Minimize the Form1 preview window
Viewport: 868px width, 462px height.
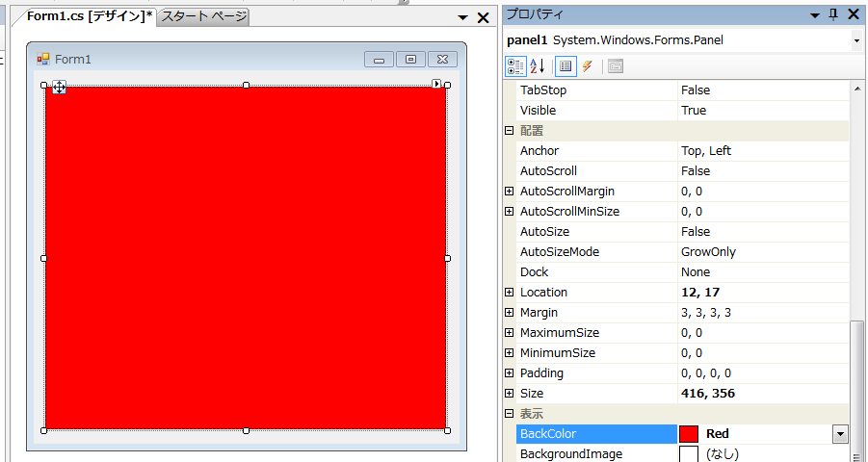pos(380,60)
